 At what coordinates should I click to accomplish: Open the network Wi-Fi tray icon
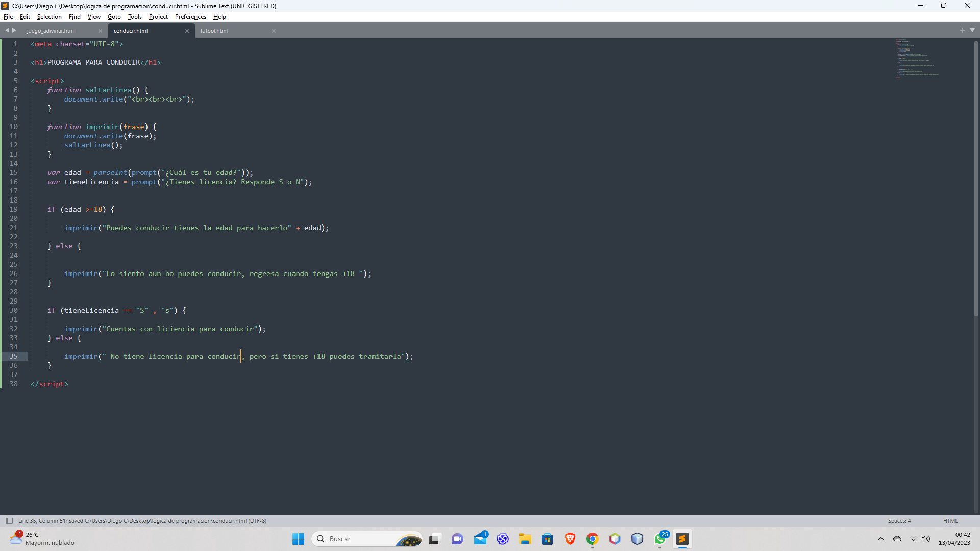click(914, 539)
